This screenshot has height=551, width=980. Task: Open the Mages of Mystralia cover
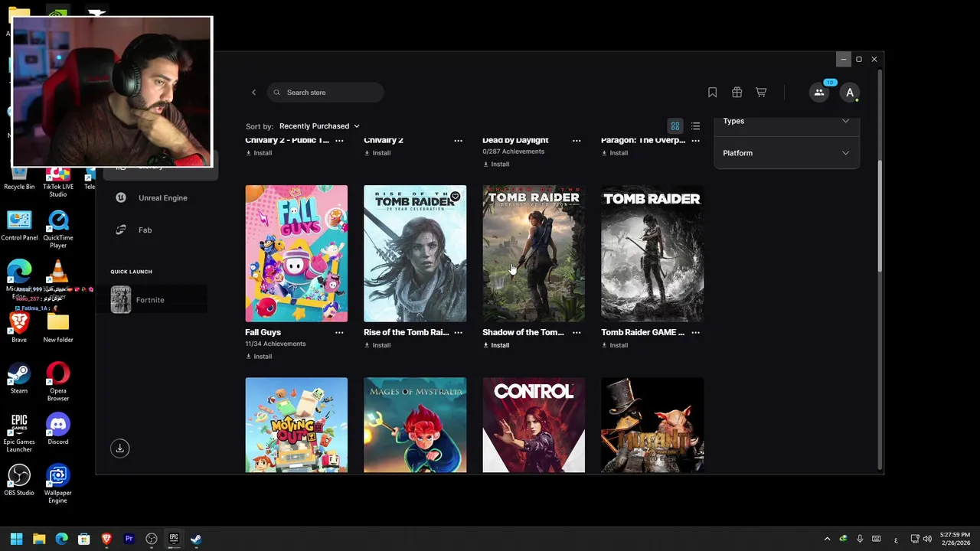[415, 425]
